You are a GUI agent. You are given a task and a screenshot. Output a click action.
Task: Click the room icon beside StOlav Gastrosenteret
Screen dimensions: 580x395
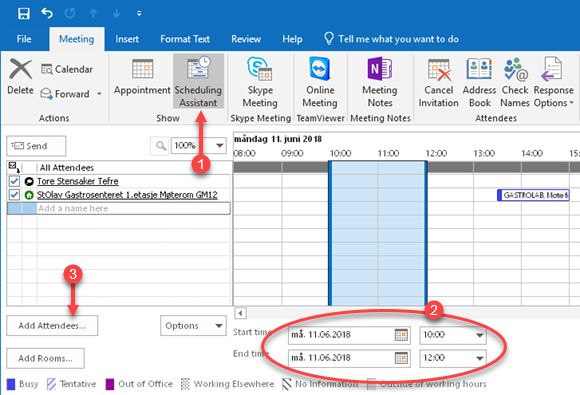(29, 195)
